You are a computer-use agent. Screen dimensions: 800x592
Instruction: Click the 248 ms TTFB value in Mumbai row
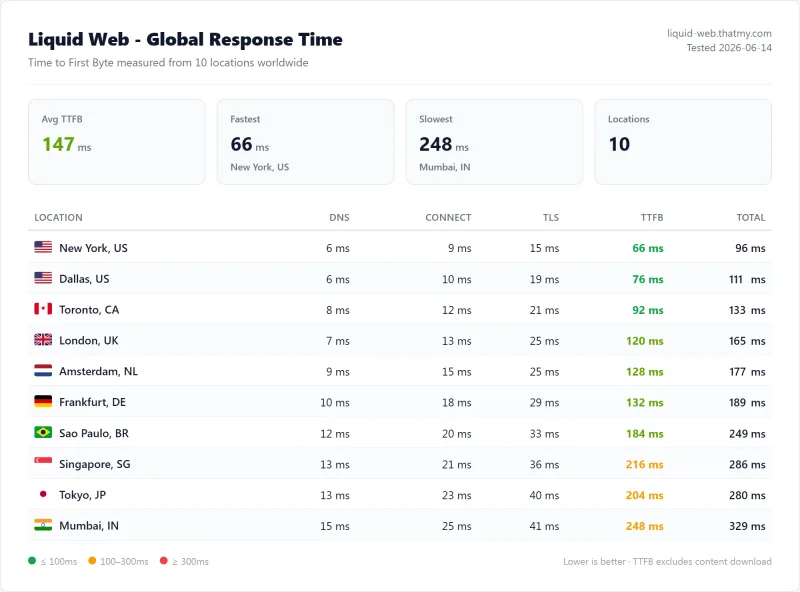[645, 526]
